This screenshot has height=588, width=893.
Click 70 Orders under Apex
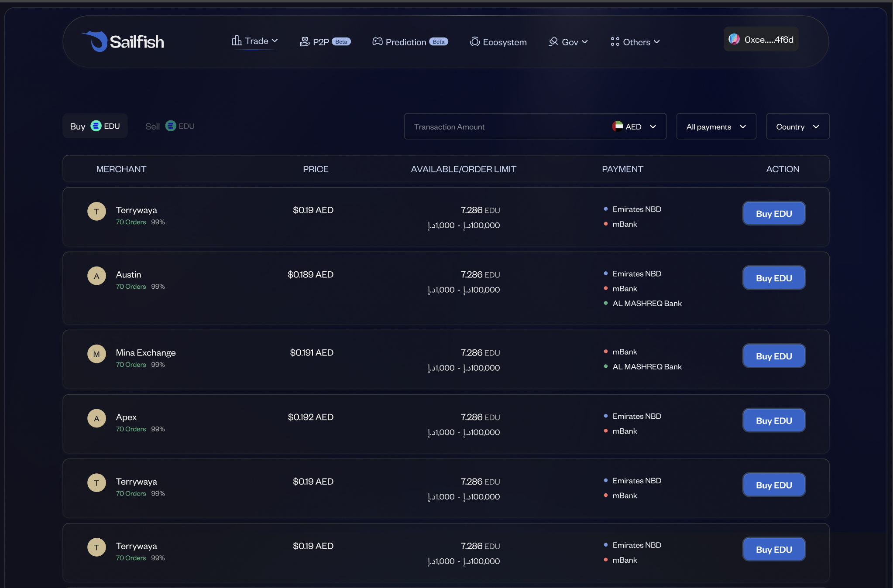(131, 429)
